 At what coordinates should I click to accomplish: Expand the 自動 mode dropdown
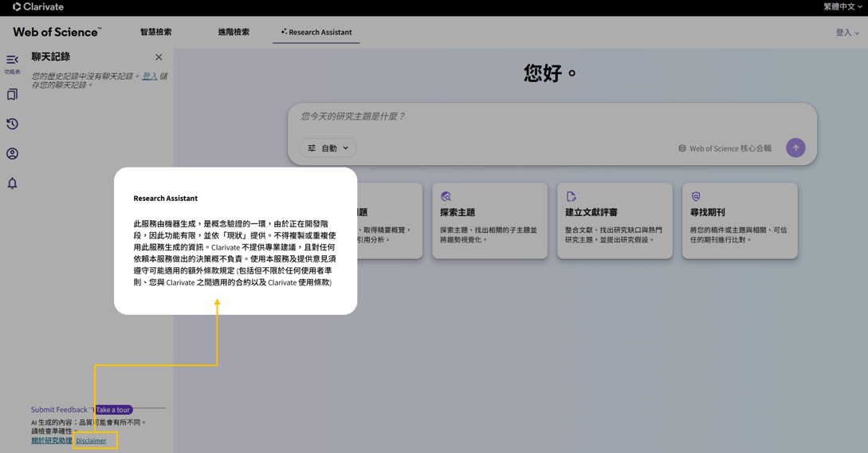(328, 148)
